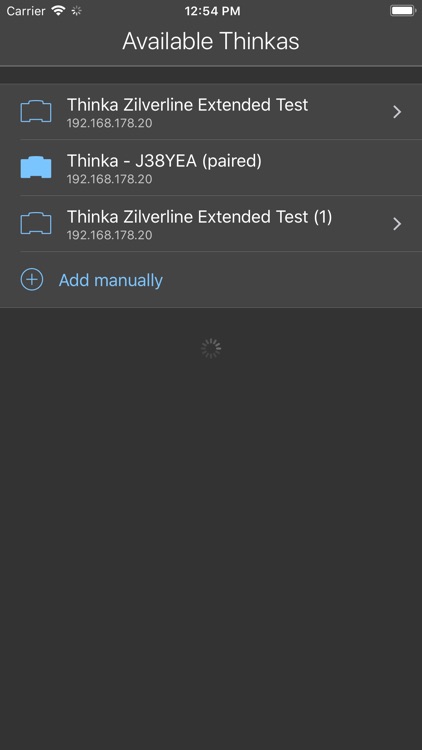
Task: Tap the outlined icon beside Extended Test (1)
Action: pyautogui.click(x=35, y=224)
